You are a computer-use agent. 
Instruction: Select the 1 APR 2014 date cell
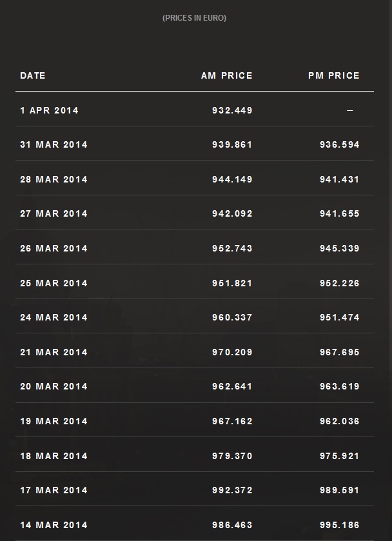[x=49, y=110]
